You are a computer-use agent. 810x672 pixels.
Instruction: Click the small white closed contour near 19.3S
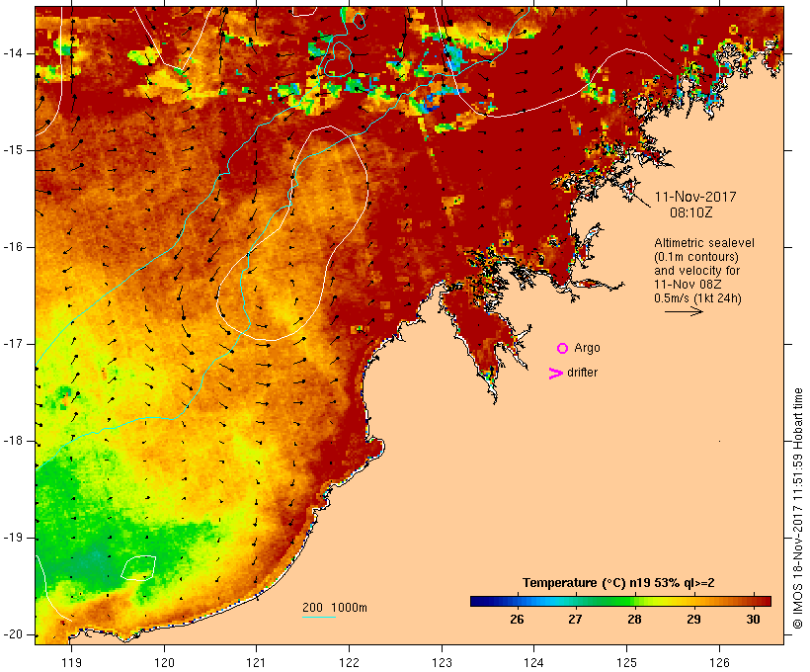138,568
